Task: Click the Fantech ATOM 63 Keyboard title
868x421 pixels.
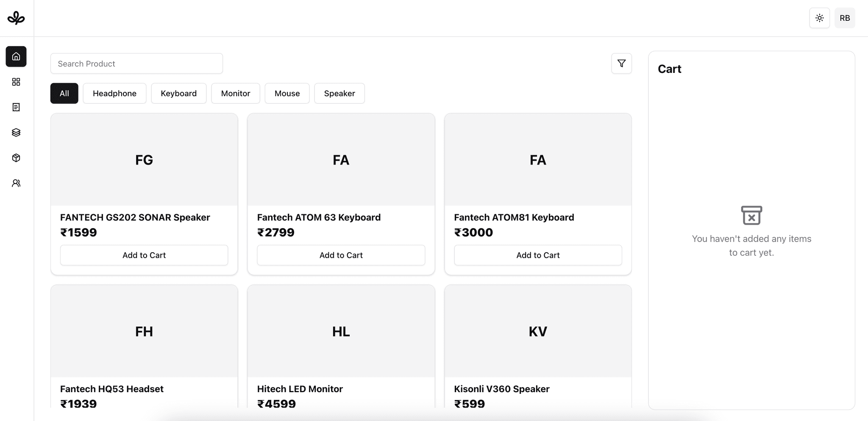Action: 319,217
